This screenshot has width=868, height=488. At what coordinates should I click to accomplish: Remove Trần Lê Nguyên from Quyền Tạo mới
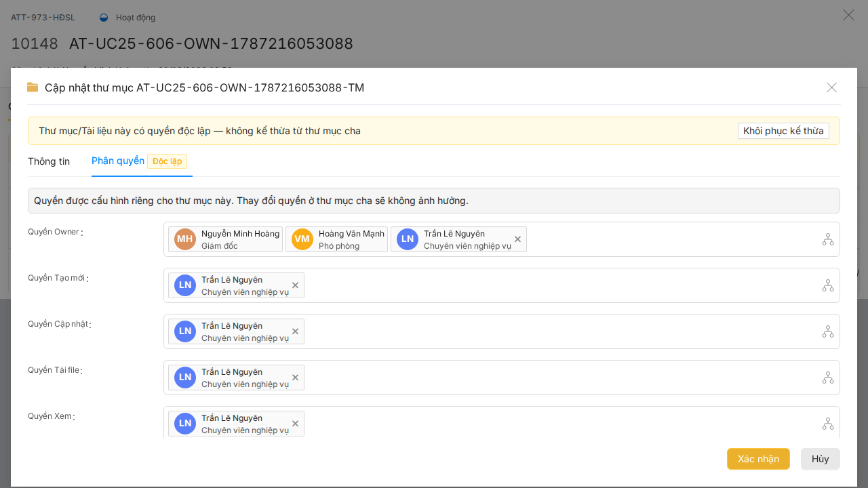point(295,285)
